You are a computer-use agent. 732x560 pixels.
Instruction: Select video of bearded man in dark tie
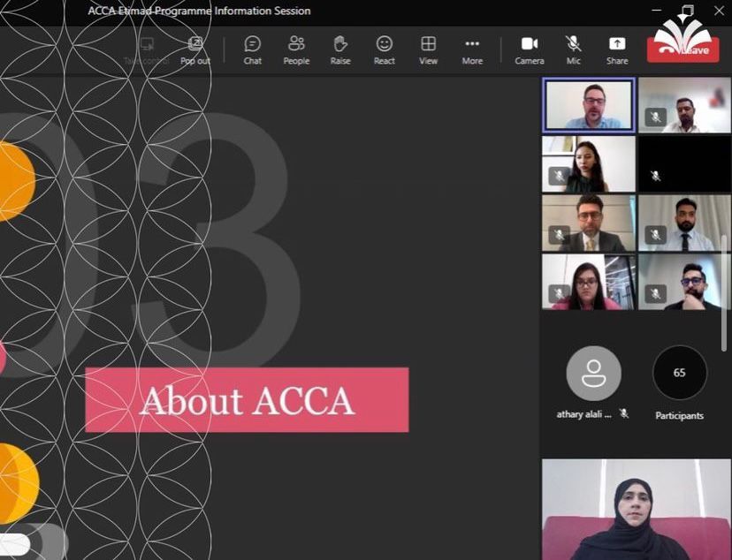684,223
